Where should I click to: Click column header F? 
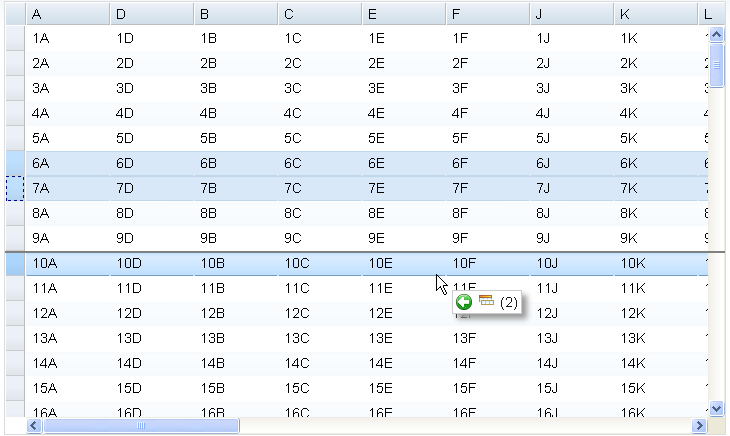(488, 14)
